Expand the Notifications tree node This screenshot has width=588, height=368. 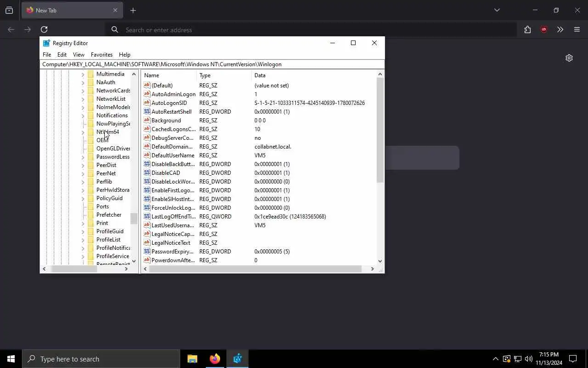pyautogui.click(x=83, y=115)
